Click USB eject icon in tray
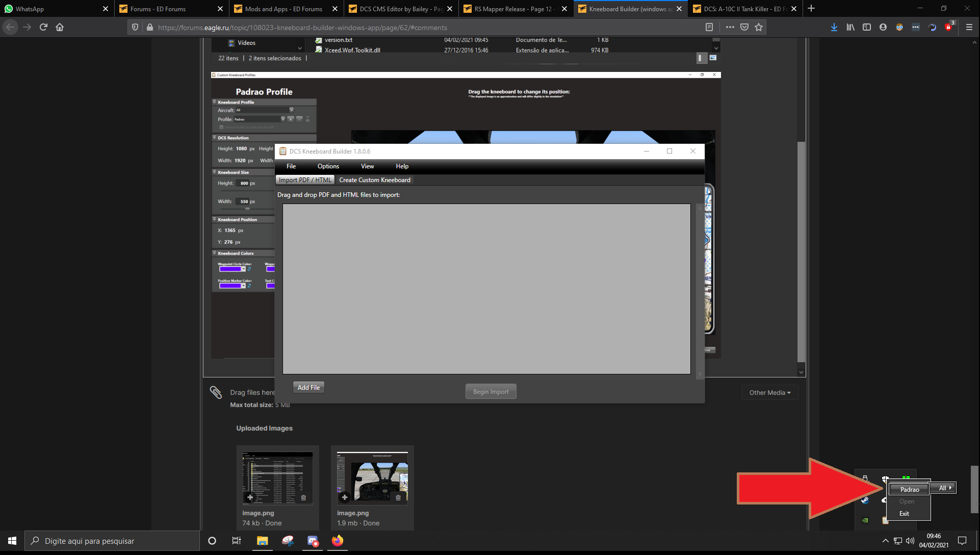The image size is (980, 555). [x=865, y=478]
